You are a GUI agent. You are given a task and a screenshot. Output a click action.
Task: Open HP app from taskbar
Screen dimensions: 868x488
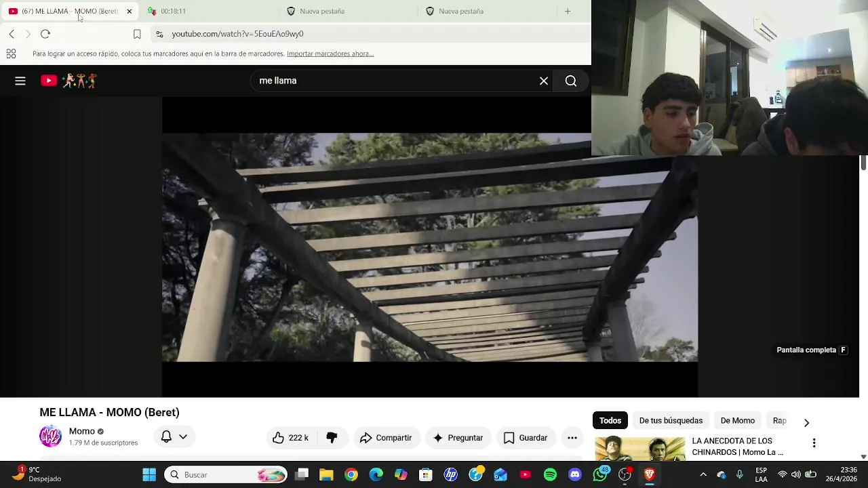point(451,475)
